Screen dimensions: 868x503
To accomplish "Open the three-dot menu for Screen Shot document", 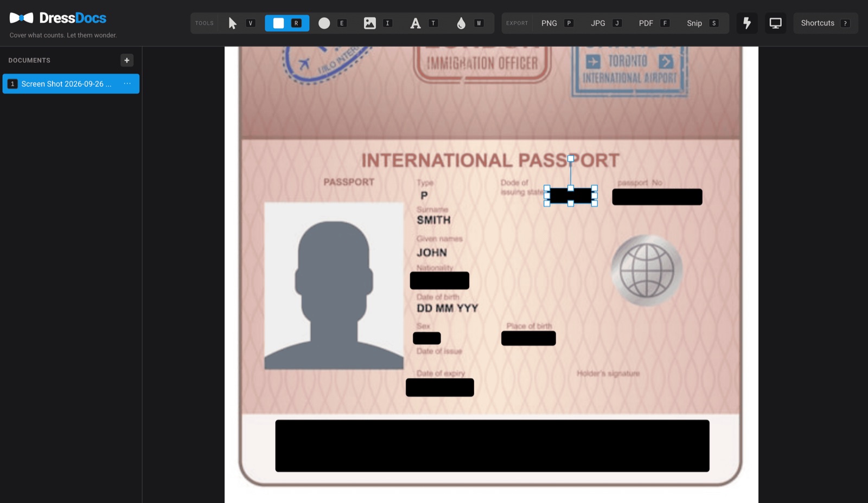I will (127, 83).
